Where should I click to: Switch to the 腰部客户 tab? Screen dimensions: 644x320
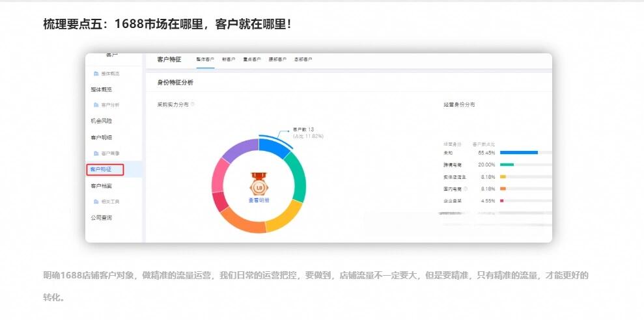pos(277,59)
